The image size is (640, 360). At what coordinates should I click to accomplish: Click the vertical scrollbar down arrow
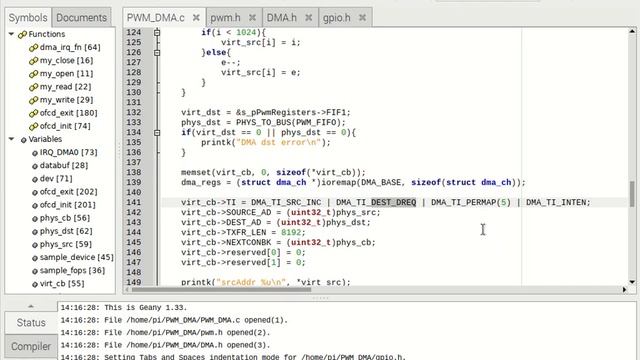[x=632, y=282]
